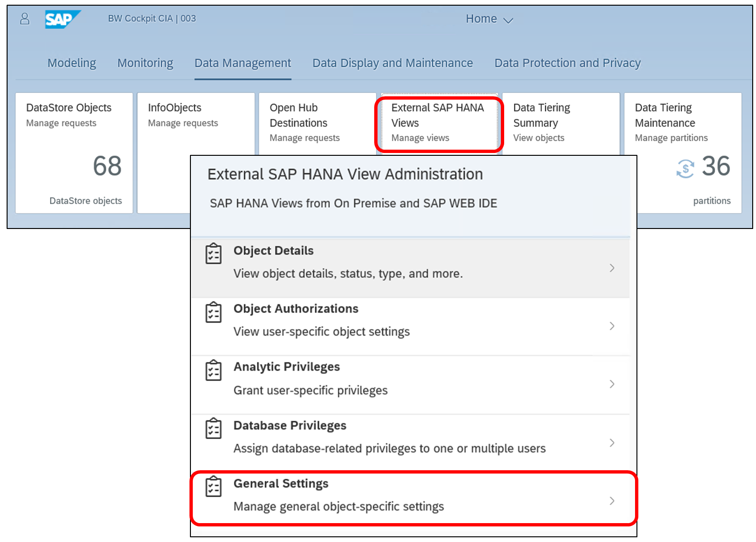This screenshot has height=542, width=756.
Task: Select the Data Management tab
Action: [x=243, y=63]
